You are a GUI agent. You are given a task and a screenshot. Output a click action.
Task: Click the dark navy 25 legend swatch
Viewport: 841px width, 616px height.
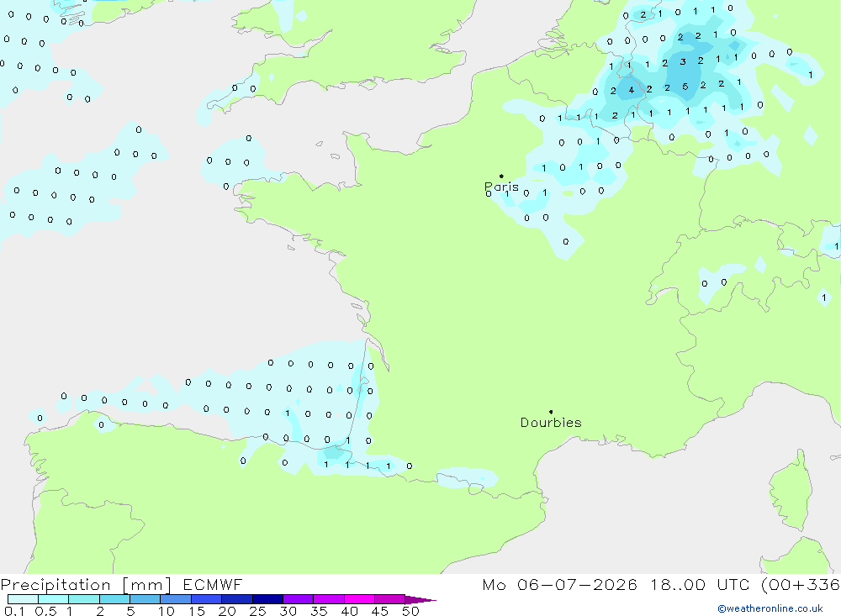(267, 599)
